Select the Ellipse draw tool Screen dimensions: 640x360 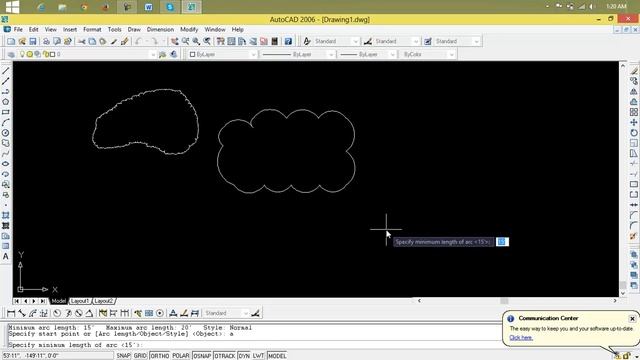(6, 164)
